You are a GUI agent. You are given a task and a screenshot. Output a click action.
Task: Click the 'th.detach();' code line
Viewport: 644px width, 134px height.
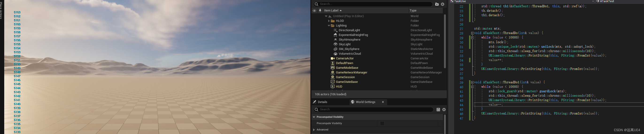pyautogui.click(x=492, y=11)
